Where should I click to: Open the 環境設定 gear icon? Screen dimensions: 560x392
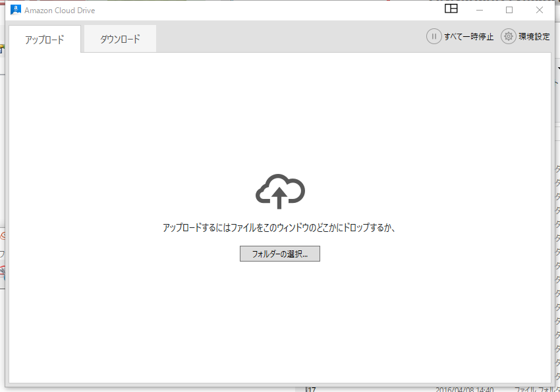508,36
